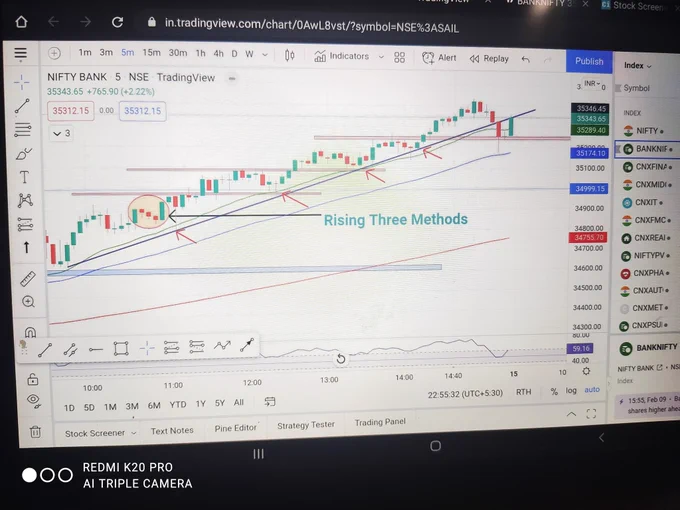This screenshot has height=510, width=680.
Task: Select the 1h timeframe
Action: (x=200, y=53)
